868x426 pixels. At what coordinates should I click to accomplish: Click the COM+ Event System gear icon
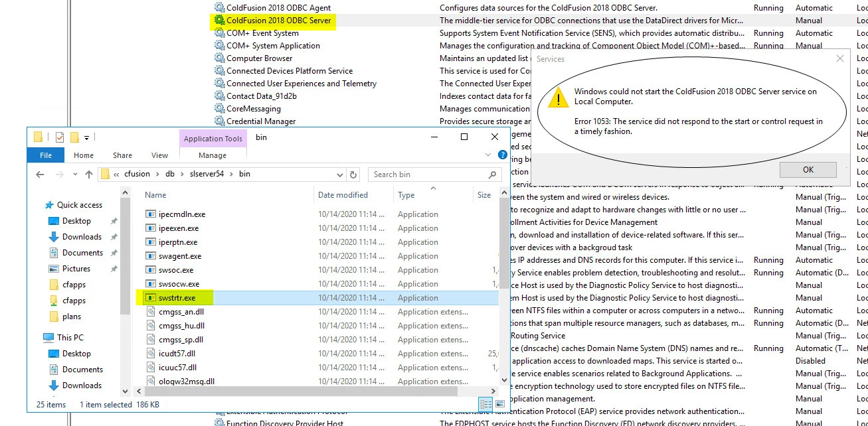pyautogui.click(x=220, y=33)
